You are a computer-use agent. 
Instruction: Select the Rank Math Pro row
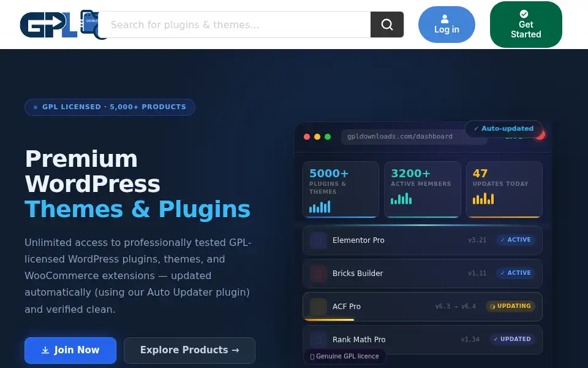[x=423, y=339]
